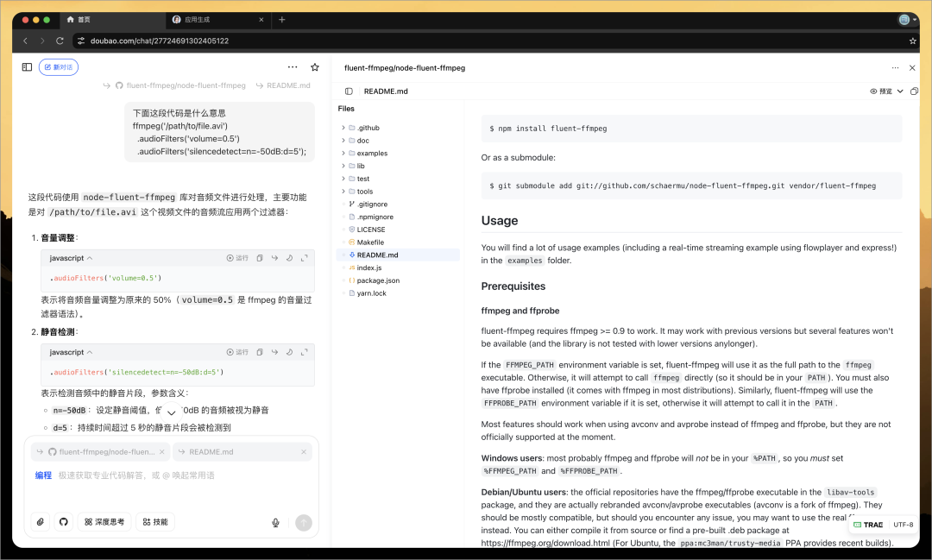
Task: Insert the volume=0.5 code via arrow icon
Action: tap(274, 258)
